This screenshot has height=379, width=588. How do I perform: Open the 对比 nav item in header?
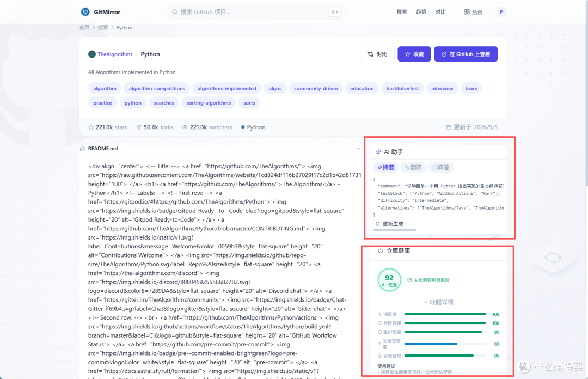[440, 12]
